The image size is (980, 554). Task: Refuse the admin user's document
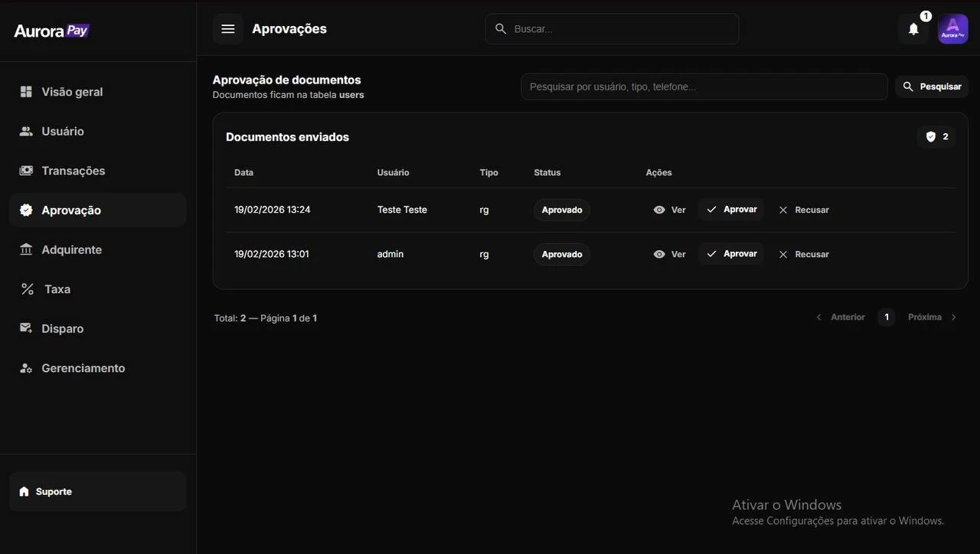click(804, 254)
